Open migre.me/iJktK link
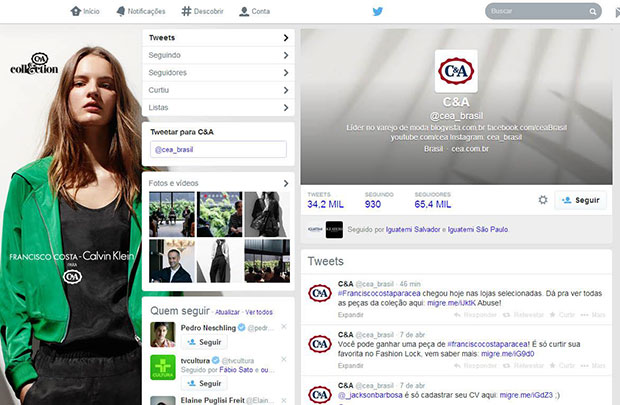 click(x=451, y=303)
